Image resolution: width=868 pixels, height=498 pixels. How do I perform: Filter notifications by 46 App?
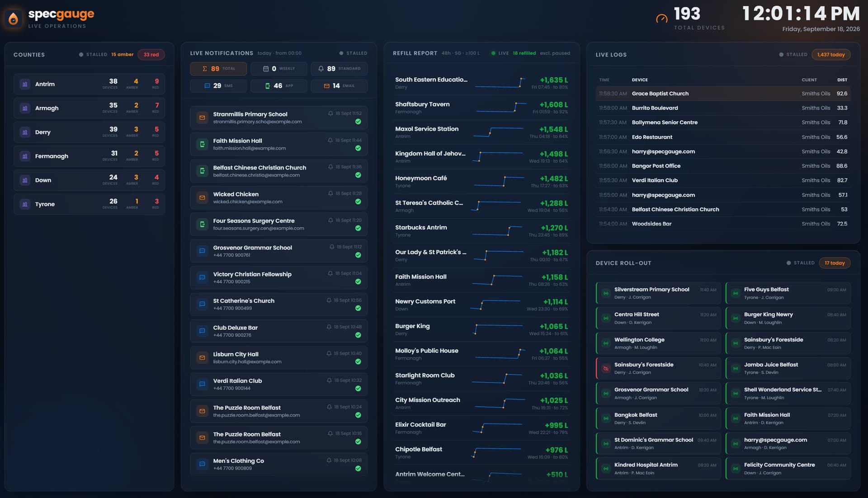278,86
